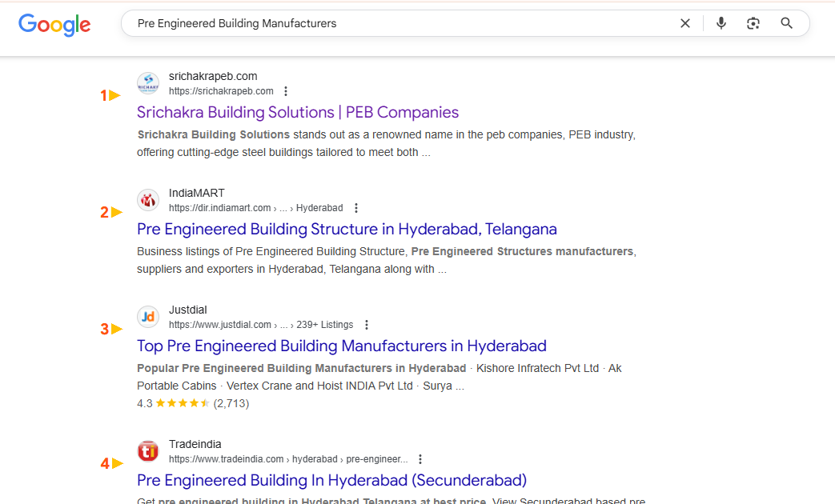Click the Tradeindia favicon icon
The width and height of the screenshot is (835, 504).
tap(148, 451)
